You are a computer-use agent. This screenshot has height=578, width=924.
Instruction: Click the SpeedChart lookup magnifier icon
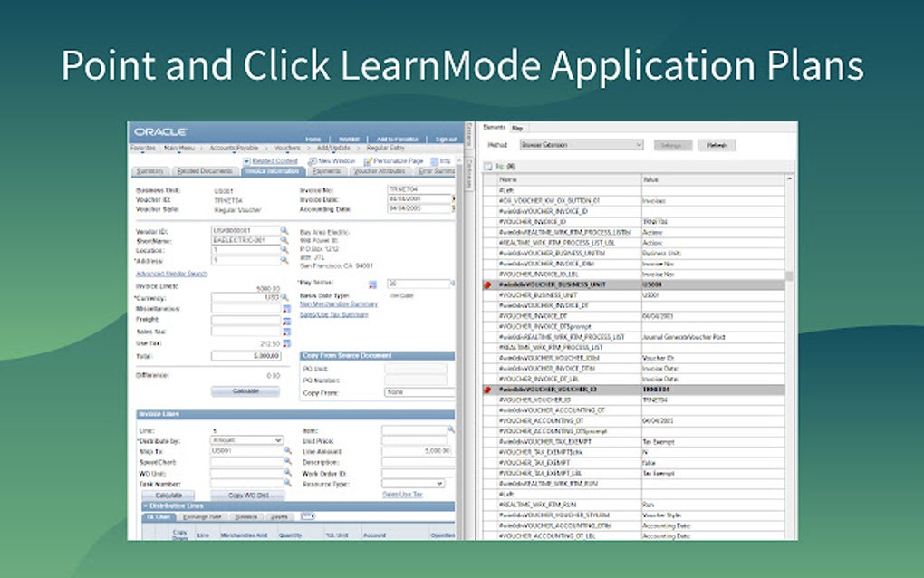(288, 462)
